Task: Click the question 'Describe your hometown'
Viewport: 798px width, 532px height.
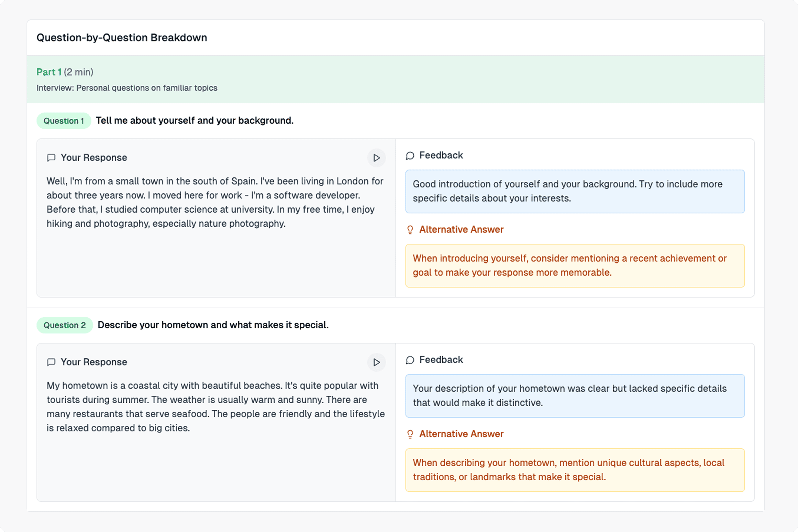Action: tap(213, 325)
